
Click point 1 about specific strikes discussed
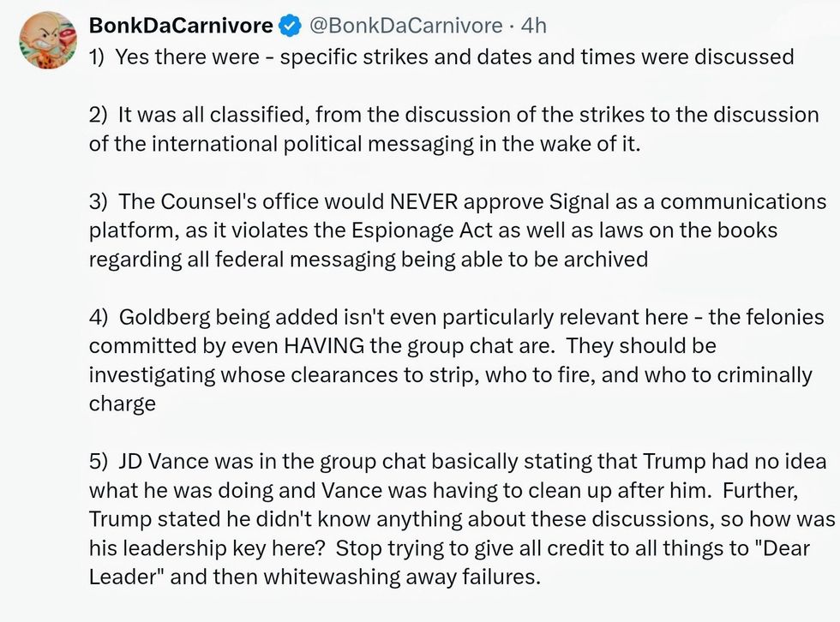coord(441,57)
